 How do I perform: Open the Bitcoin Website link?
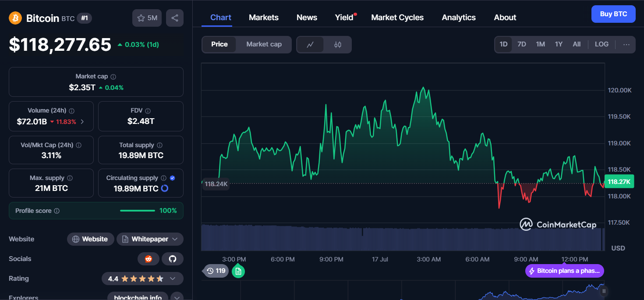[x=90, y=239]
